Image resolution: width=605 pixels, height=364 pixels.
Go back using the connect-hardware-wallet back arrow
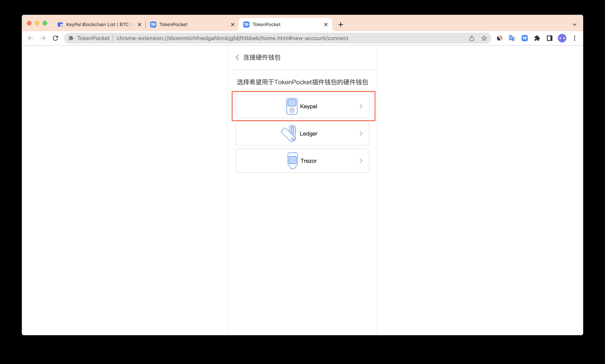[238, 57]
